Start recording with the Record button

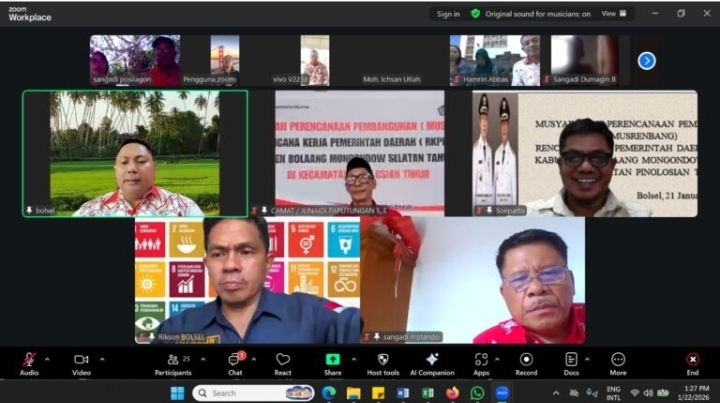pos(526,360)
